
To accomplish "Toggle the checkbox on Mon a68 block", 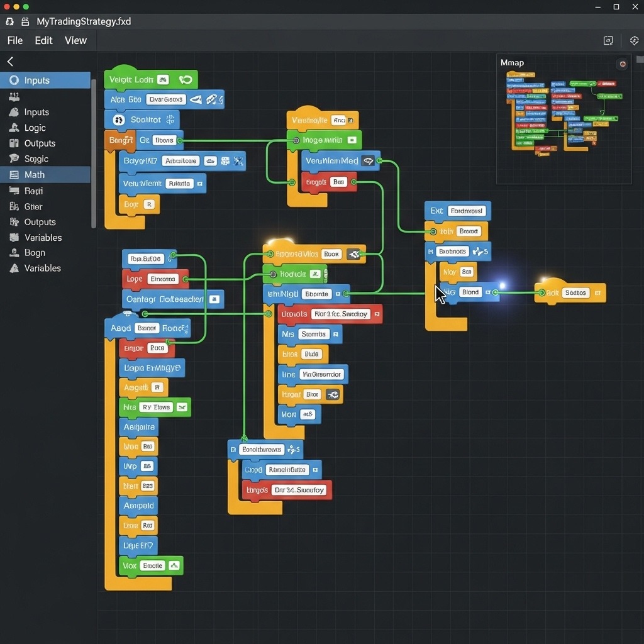I will (308, 414).
